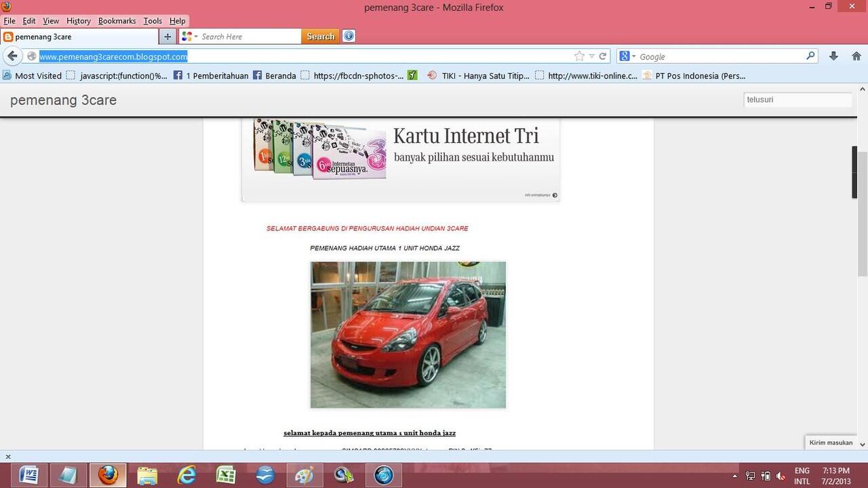Open Word from the taskbar

coord(28,475)
